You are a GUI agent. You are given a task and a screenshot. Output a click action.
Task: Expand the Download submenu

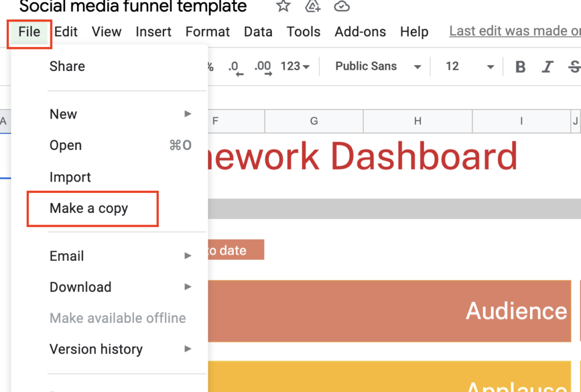pos(120,287)
